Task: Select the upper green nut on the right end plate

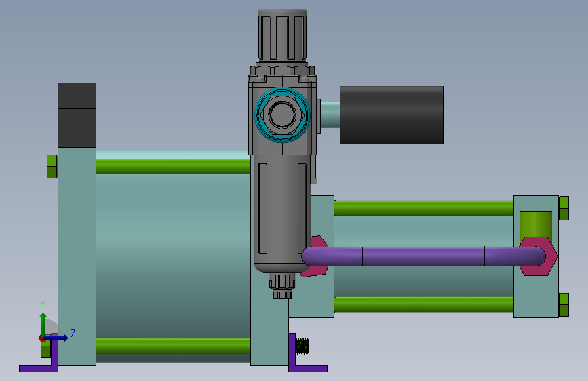Action: 564,208
